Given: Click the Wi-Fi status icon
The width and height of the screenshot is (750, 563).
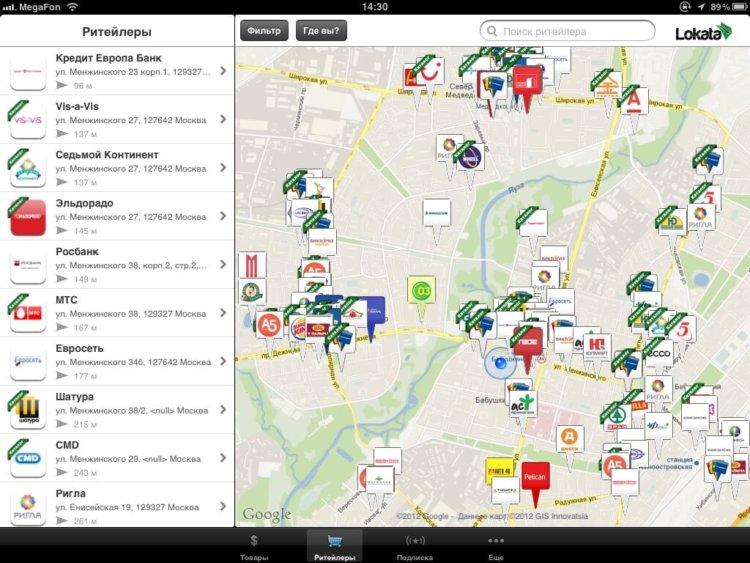Looking at the screenshot, I should [72, 7].
